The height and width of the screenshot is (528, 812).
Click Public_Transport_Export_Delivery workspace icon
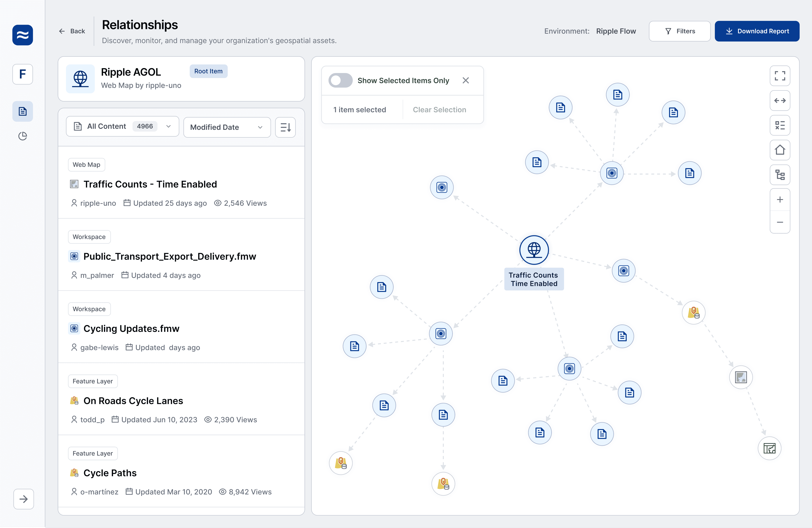(x=74, y=256)
